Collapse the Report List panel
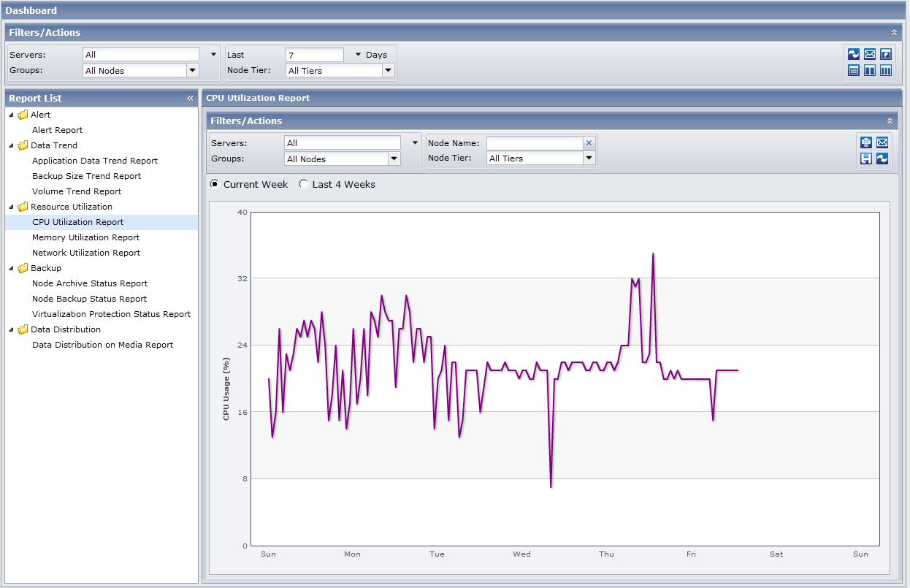Image resolution: width=910 pixels, height=588 pixels. click(x=190, y=98)
